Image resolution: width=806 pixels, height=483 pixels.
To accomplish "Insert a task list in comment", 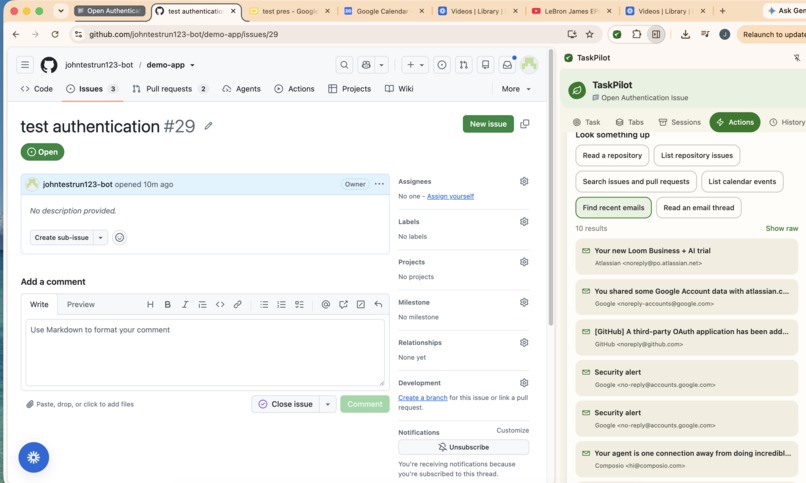I will click(x=299, y=304).
